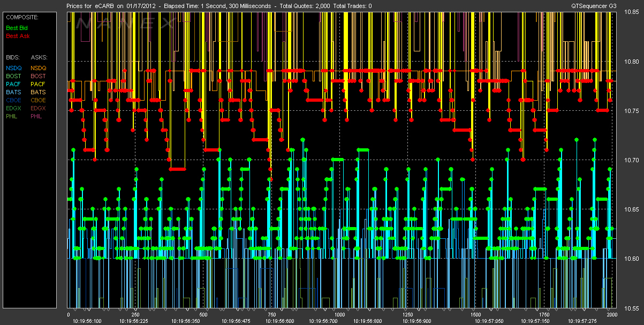The height and width of the screenshot is (325, 644).
Task: Click the 10.65 price axis label
Action: [x=631, y=209]
